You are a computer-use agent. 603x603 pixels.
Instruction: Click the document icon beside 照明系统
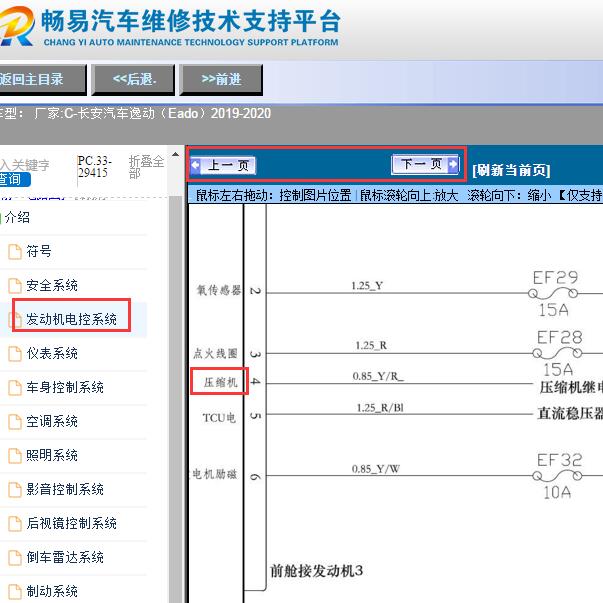(15, 456)
